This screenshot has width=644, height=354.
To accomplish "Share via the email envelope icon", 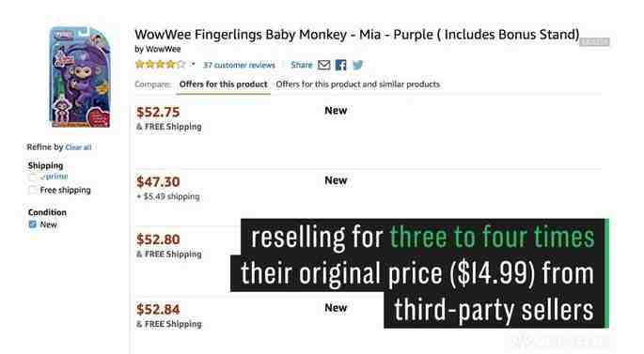I will pyautogui.click(x=323, y=65).
